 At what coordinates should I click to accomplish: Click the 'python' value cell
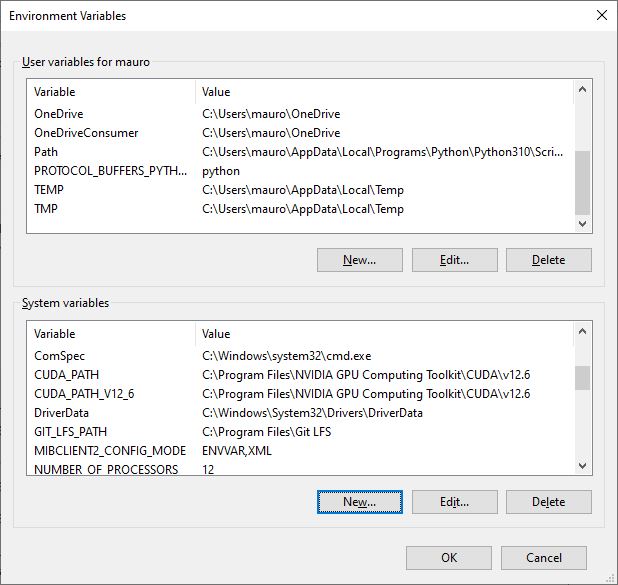click(x=221, y=171)
